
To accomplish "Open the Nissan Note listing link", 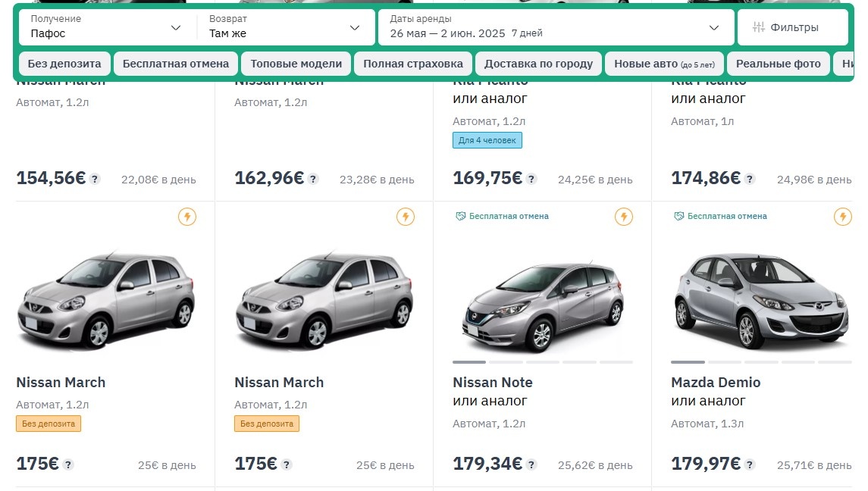I will 491,382.
